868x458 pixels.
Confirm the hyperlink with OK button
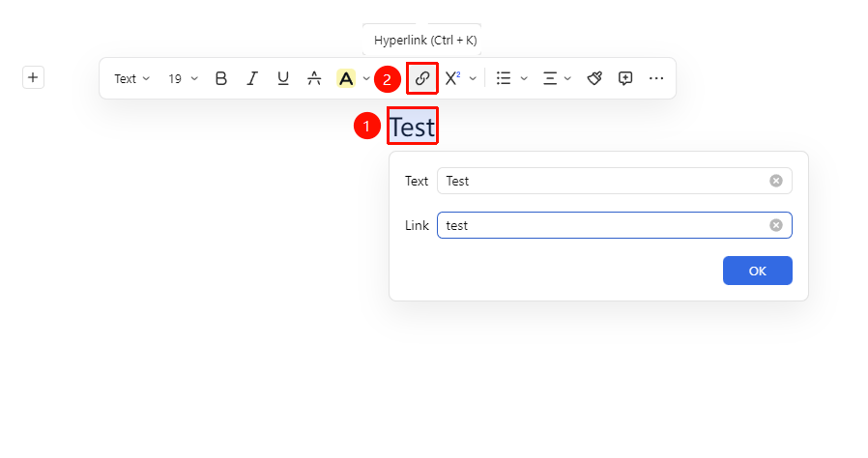pos(757,271)
